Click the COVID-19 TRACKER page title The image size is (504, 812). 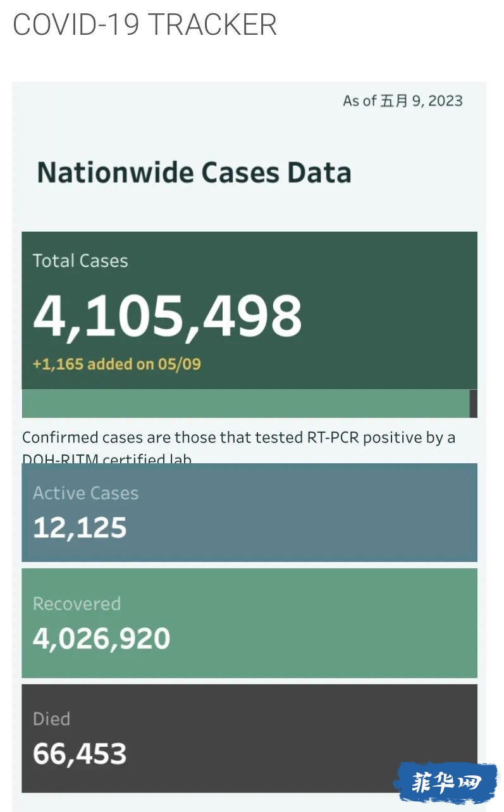coord(145,25)
